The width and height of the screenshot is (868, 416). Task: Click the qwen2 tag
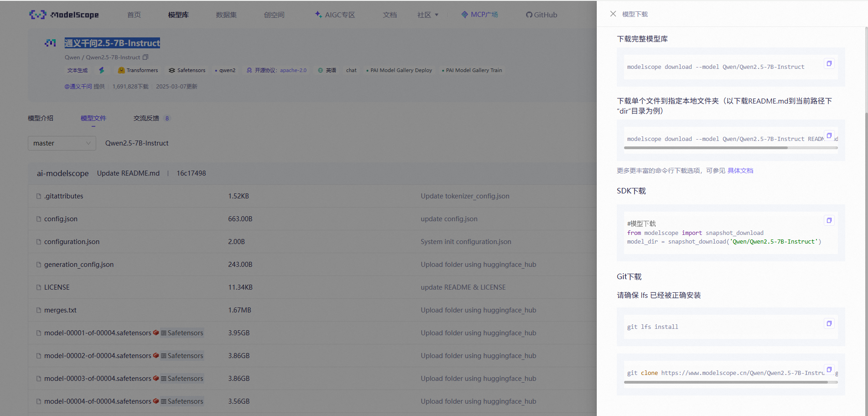coord(225,70)
